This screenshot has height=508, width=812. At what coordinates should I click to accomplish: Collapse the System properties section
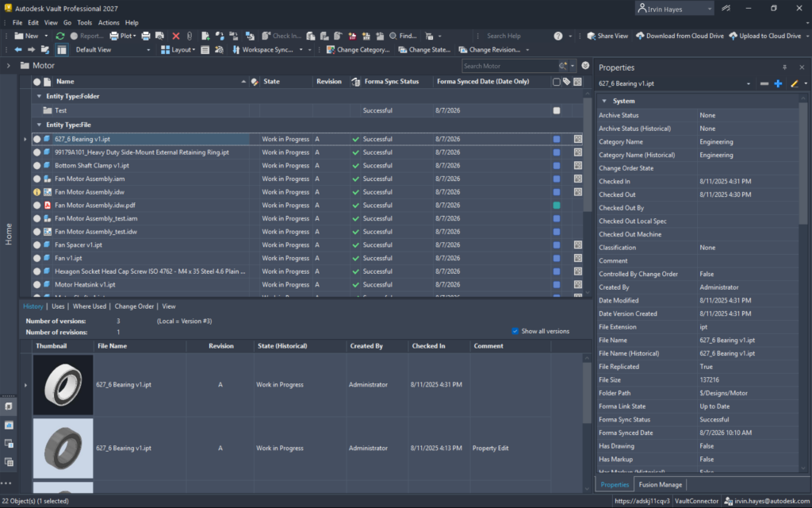click(x=603, y=101)
